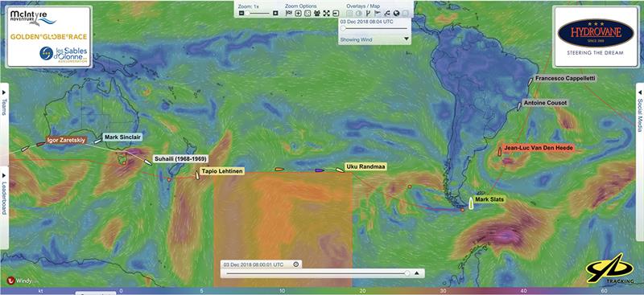The image size is (644, 295).
Task: Select Francesco Cappelletti boat label
Action: tap(565, 78)
